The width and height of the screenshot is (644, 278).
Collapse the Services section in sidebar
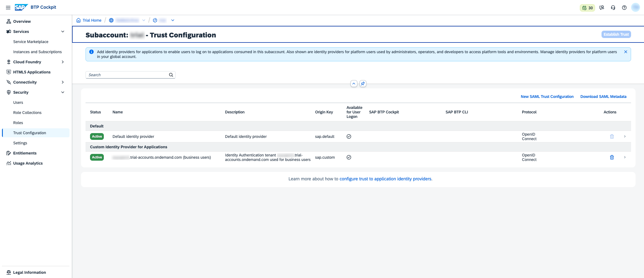click(63, 32)
